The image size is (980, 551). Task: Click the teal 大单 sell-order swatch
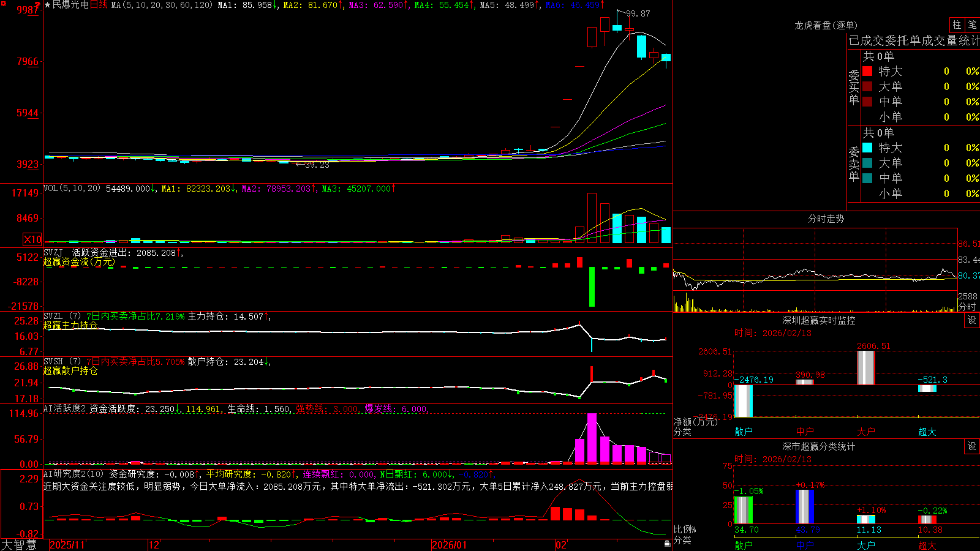tap(867, 163)
